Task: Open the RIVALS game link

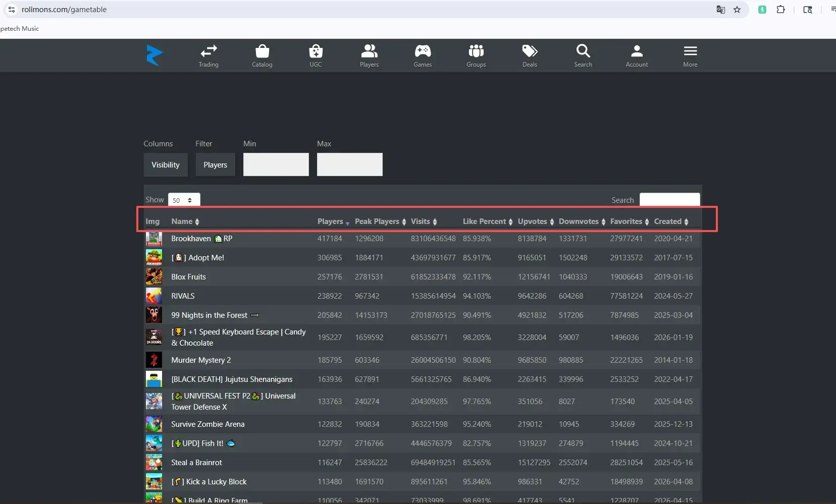Action: click(x=183, y=296)
